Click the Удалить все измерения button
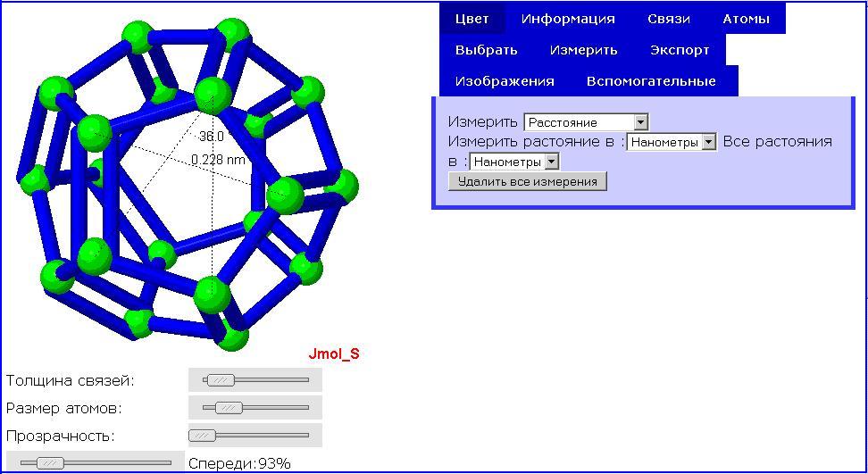 pos(528,181)
